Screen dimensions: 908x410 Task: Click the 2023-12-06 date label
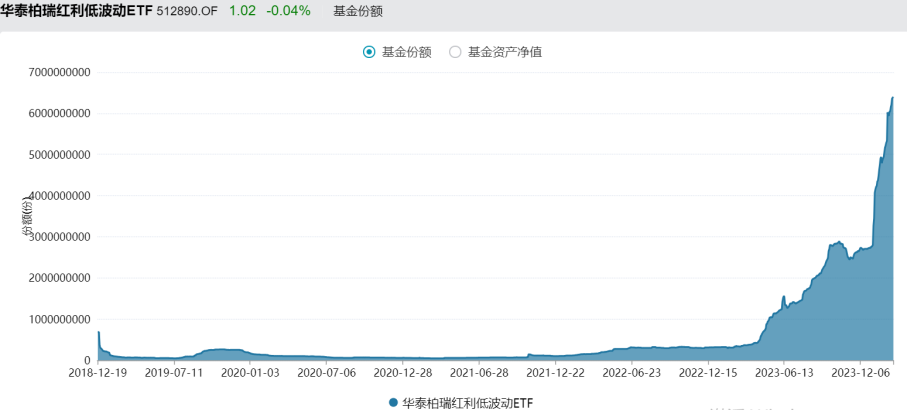860,373
